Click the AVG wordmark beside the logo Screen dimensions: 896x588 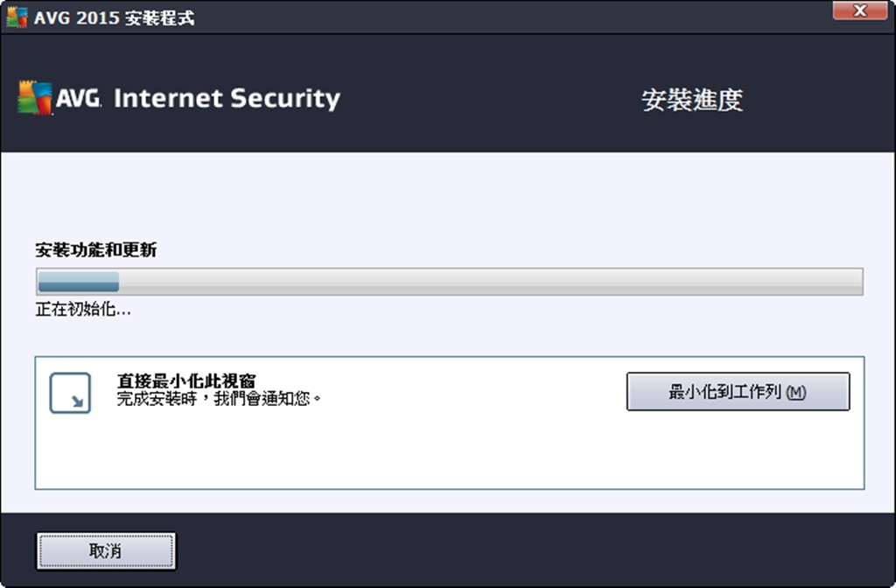[x=78, y=98]
